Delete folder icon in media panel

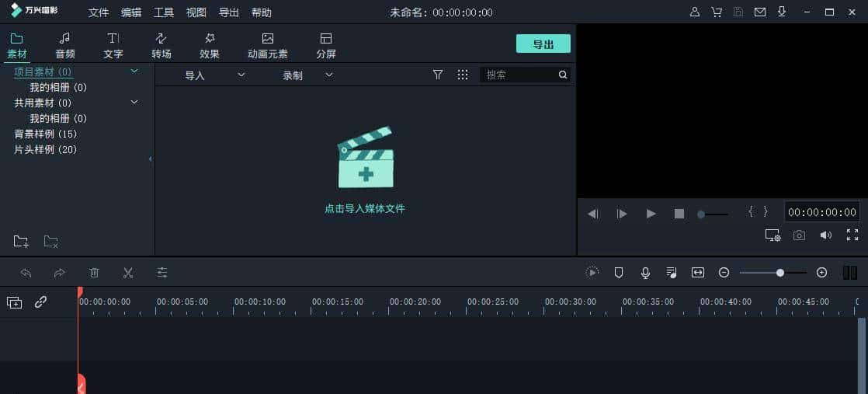[x=51, y=241]
